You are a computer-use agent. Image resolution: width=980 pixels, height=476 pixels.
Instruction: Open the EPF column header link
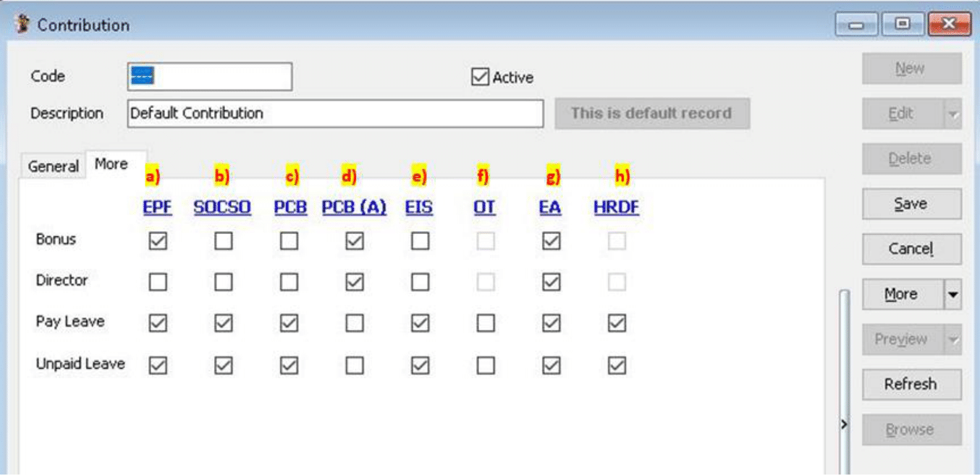pyautogui.click(x=158, y=207)
